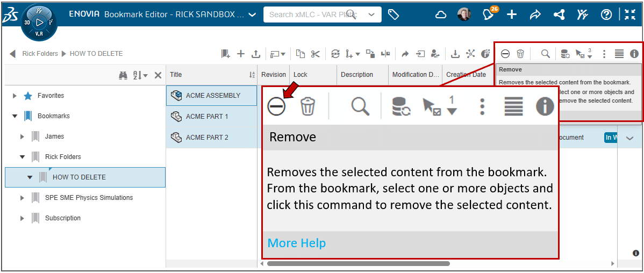Click the circular refresh sync icon
This screenshot has height=273, width=644.
tap(336, 53)
